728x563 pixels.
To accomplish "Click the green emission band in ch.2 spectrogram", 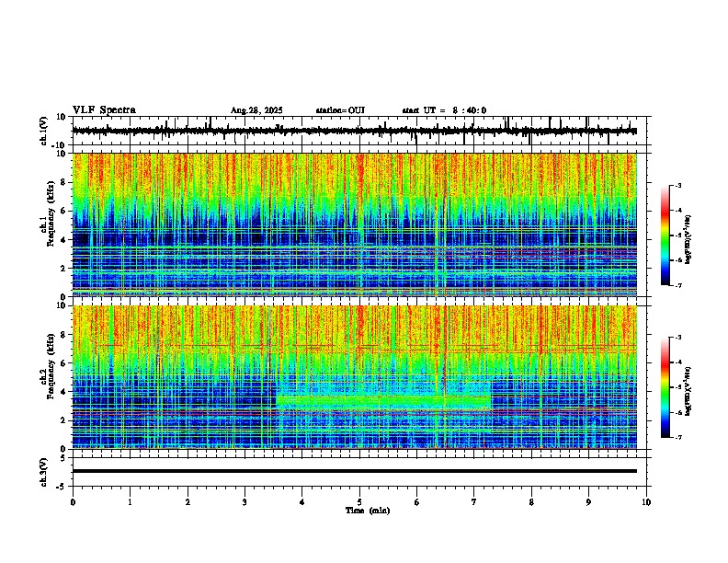I will click(383, 401).
